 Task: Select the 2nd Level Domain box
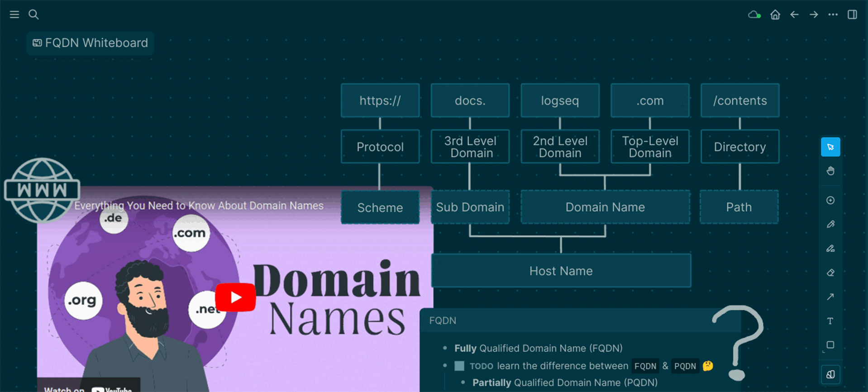point(560,147)
